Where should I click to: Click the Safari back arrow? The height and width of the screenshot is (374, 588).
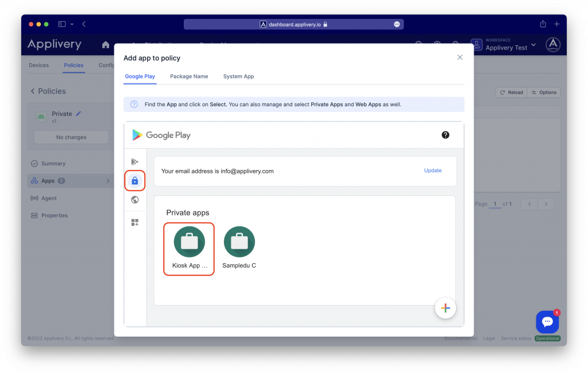coord(84,24)
